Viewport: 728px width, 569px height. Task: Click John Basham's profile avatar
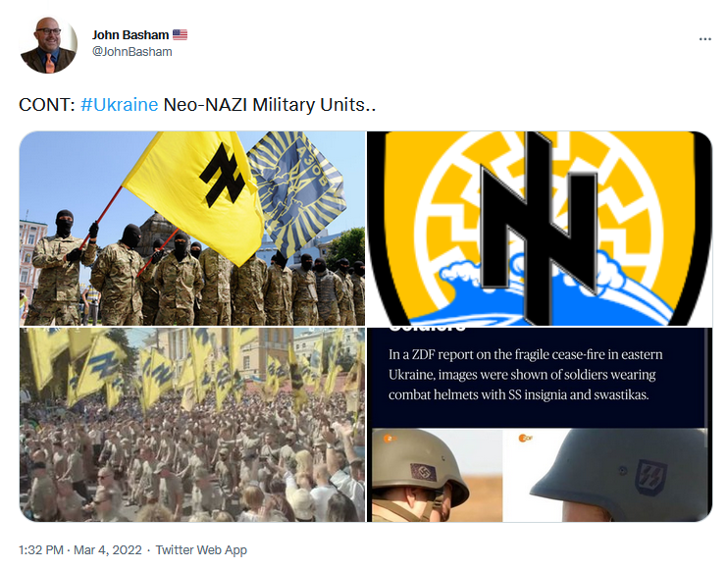pyautogui.click(x=49, y=44)
